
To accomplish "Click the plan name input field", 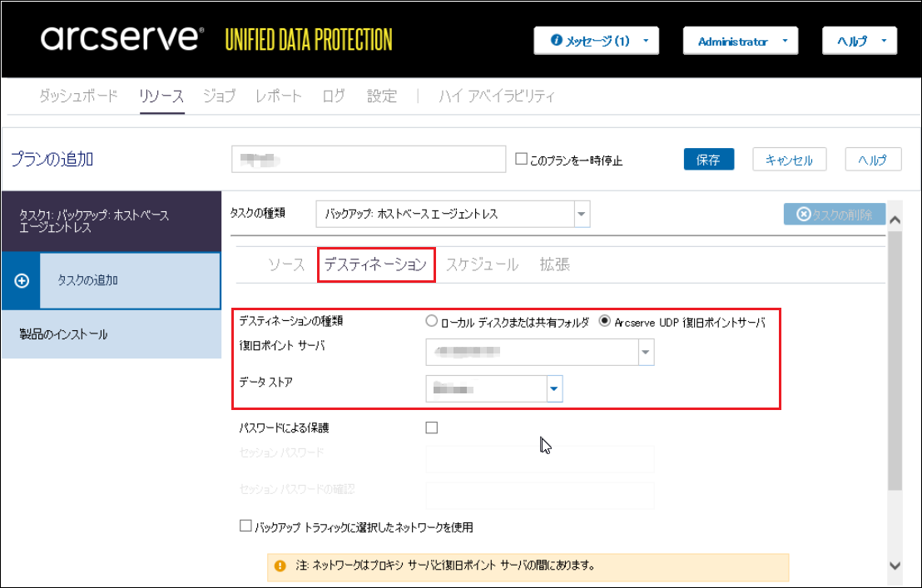I will point(369,159).
